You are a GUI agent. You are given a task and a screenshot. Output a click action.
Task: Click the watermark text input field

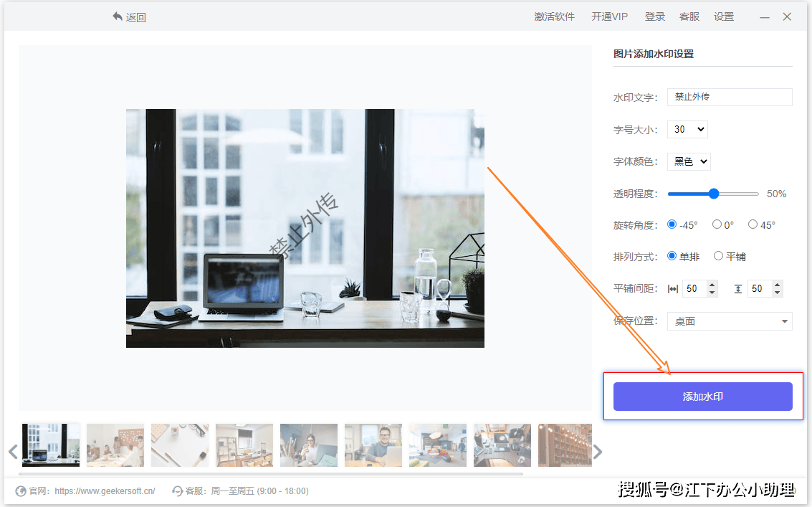(x=730, y=97)
